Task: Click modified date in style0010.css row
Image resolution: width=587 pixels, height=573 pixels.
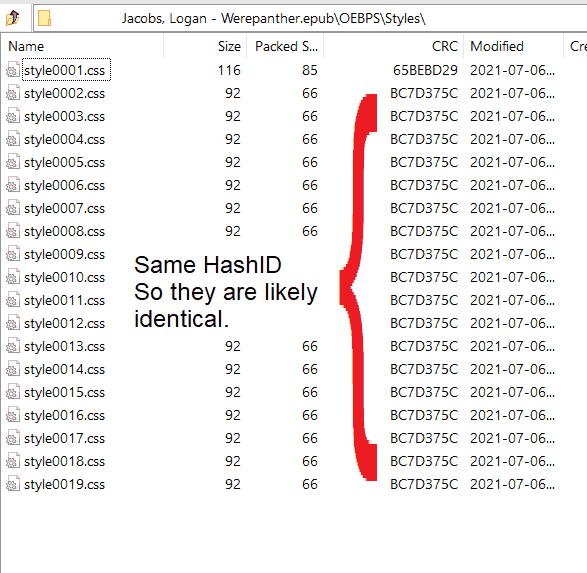Action: [512, 277]
